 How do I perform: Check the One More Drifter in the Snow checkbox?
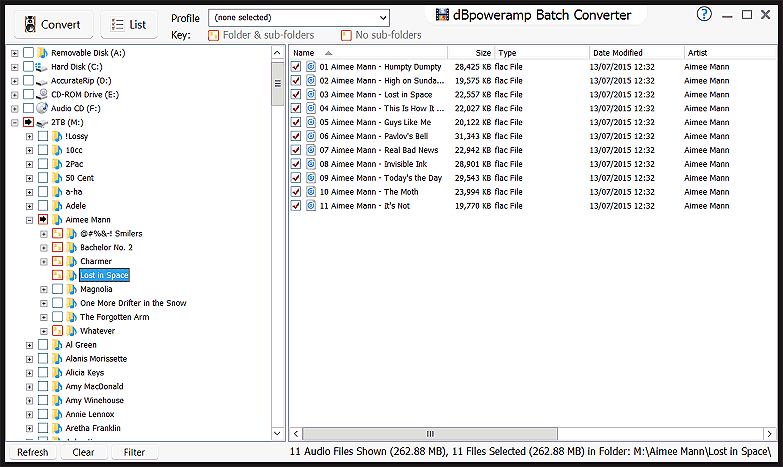[57, 303]
